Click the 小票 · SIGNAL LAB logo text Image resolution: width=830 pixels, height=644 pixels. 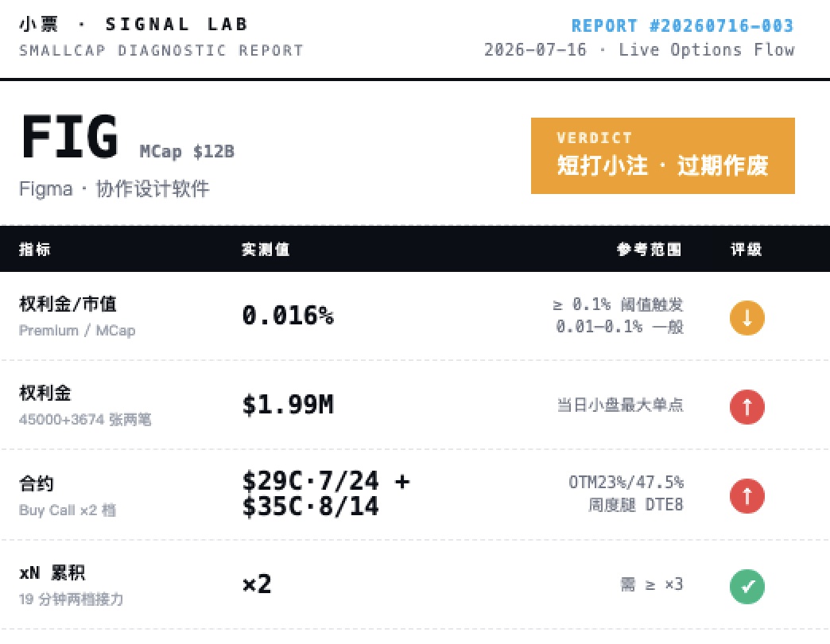(x=134, y=25)
